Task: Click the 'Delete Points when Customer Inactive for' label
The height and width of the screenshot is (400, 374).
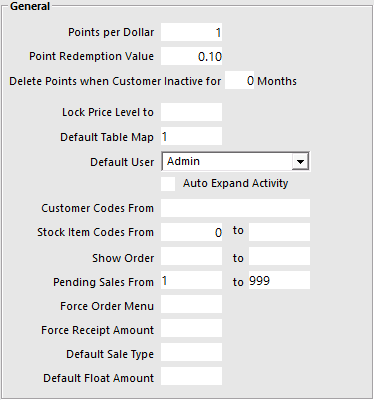Action: (x=115, y=81)
